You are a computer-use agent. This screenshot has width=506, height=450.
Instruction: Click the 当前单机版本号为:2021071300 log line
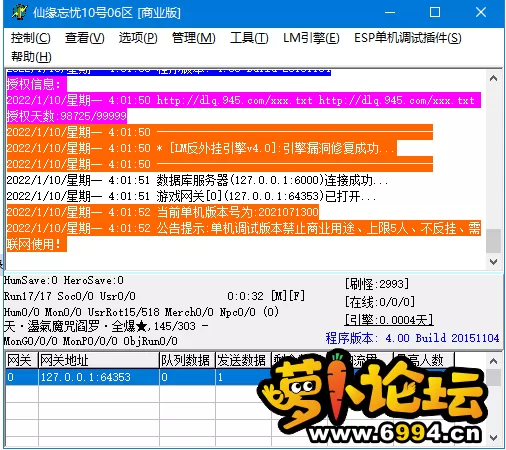pyautogui.click(x=163, y=212)
